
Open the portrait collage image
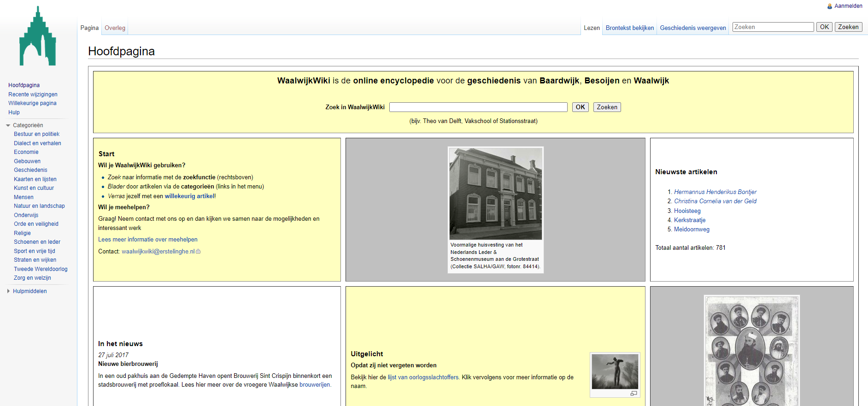pyautogui.click(x=751, y=350)
